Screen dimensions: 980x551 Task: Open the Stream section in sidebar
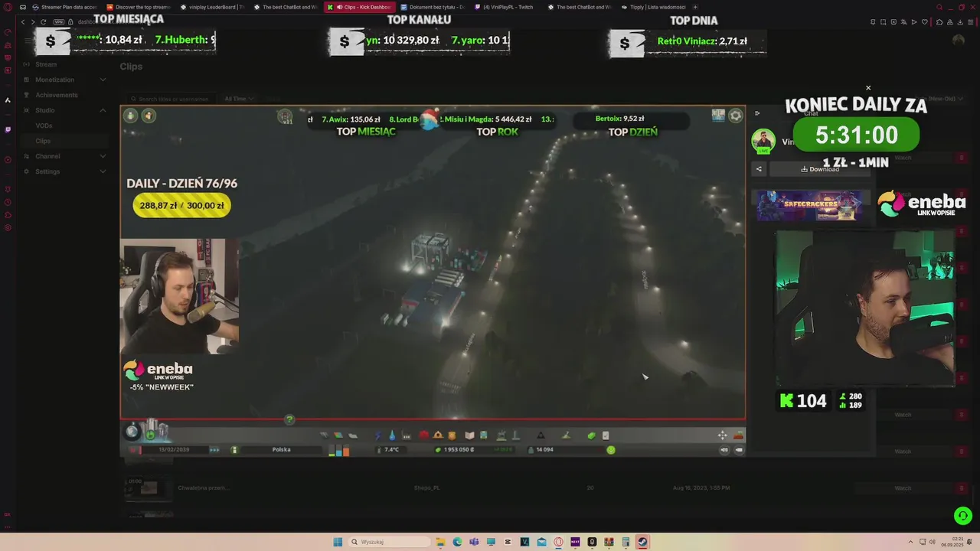tap(46, 64)
